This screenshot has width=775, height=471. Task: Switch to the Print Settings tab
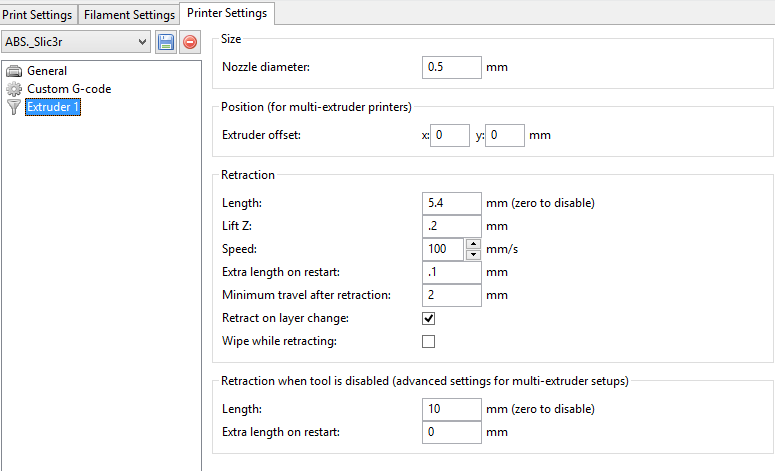(37, 14)
